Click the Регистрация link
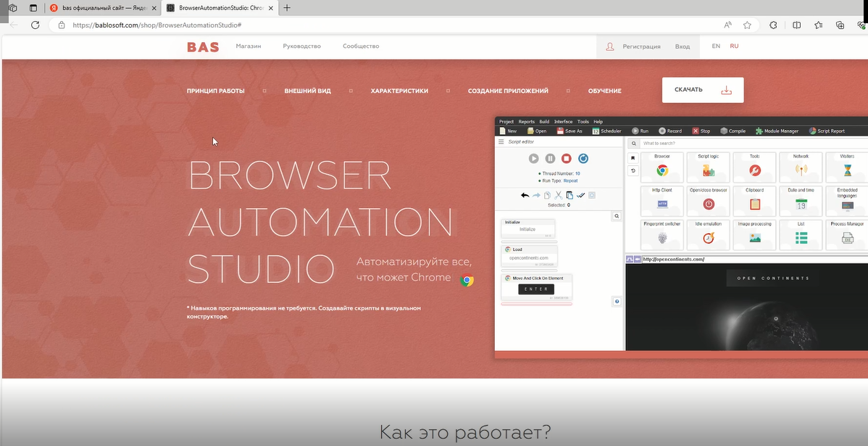 [641, 46]
